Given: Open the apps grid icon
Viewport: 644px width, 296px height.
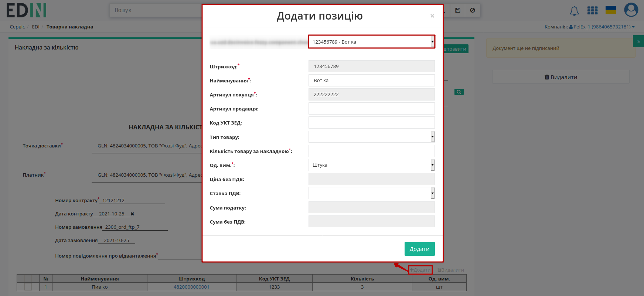Looking at the screenshot, I should point(592,10).
